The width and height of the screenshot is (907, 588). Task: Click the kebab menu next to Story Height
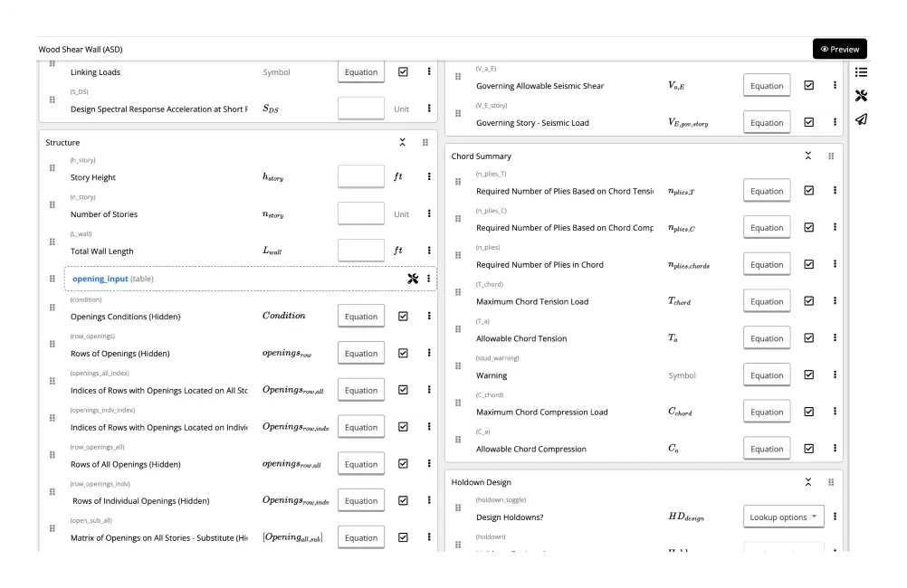point(428,176)
